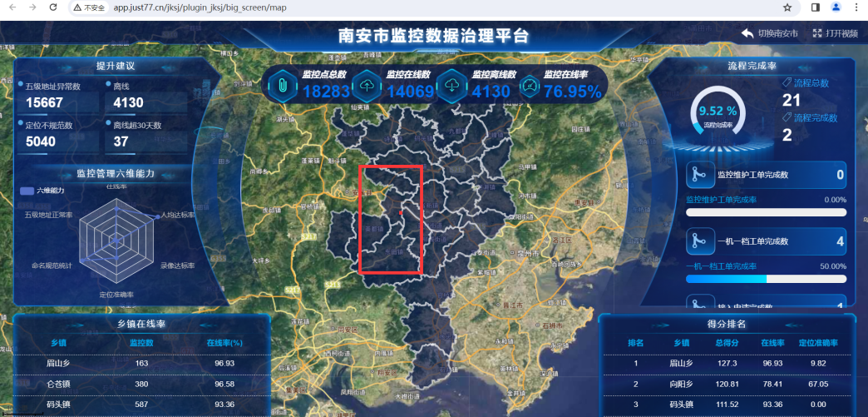Click the 67.05 positioning accuracy cell
This screenshot has width=868, height=417.
point(817,384)
